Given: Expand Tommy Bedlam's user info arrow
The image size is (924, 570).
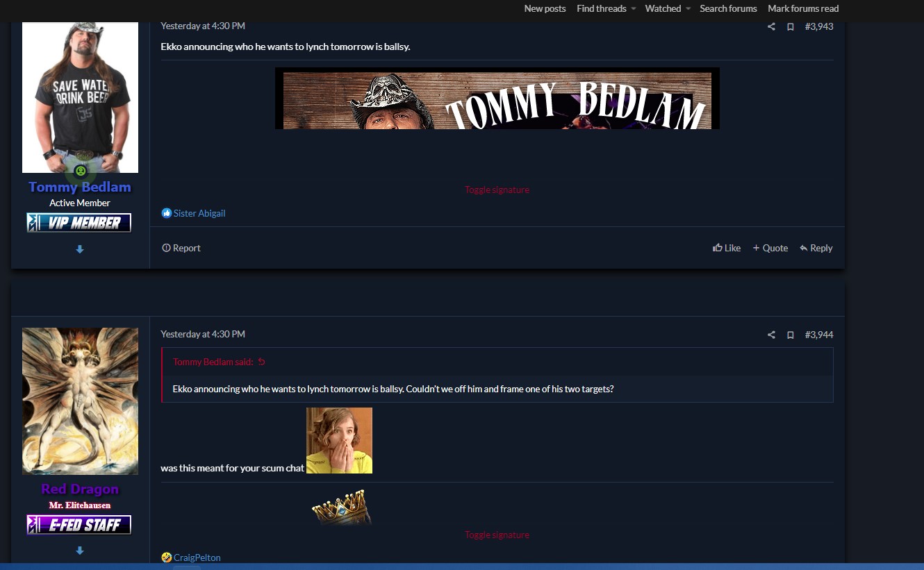Looking at the screenshot, I should click(80, 249).
